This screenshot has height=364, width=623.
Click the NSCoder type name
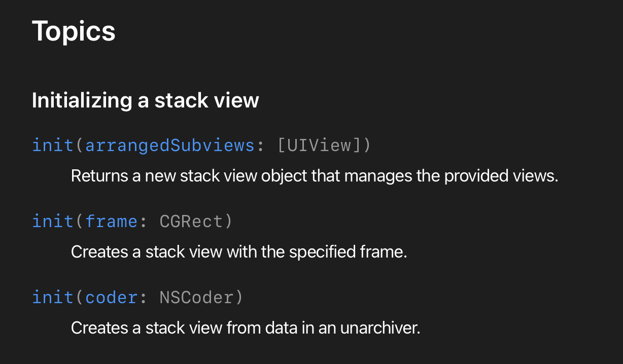[196, 297]
